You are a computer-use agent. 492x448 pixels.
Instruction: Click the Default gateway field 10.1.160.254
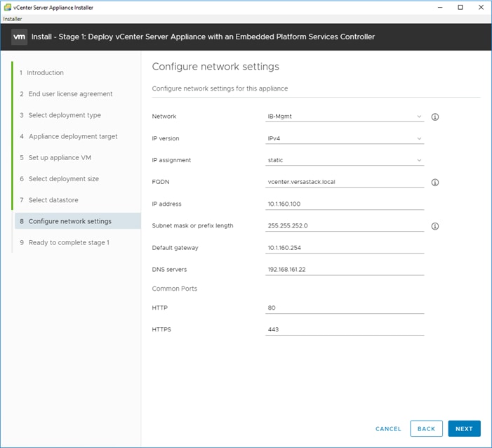[x=345, y=248]
